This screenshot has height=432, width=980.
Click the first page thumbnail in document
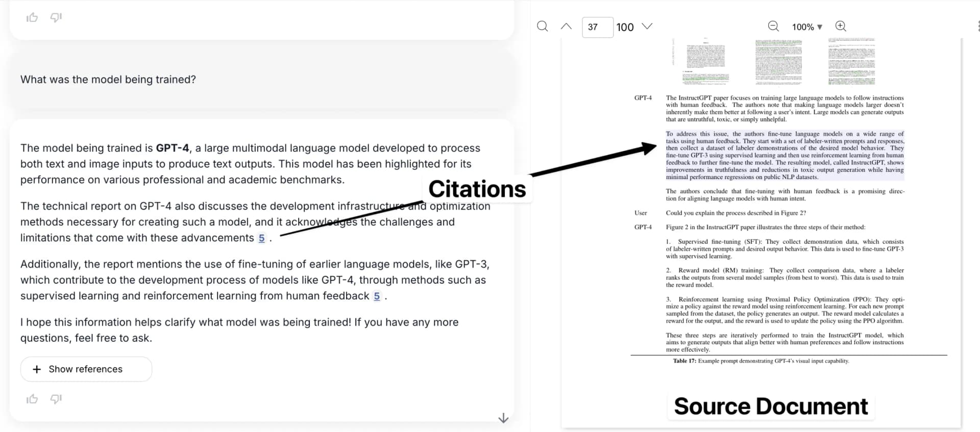pos(705,62)
